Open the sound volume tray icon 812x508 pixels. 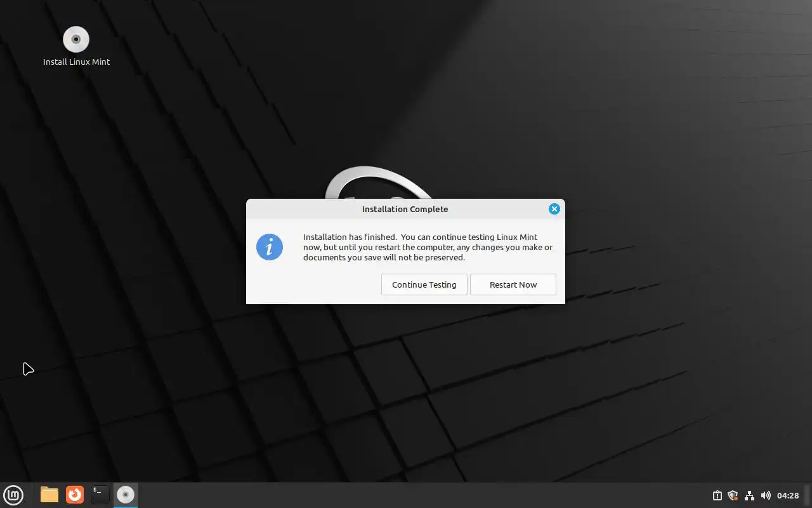(766, 495)
